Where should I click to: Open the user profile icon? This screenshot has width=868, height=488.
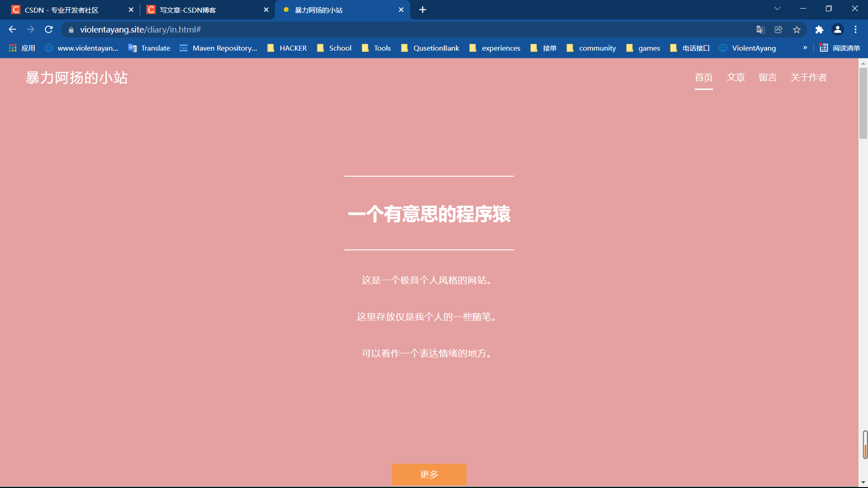pyautogui.click(x=837, y=29)
